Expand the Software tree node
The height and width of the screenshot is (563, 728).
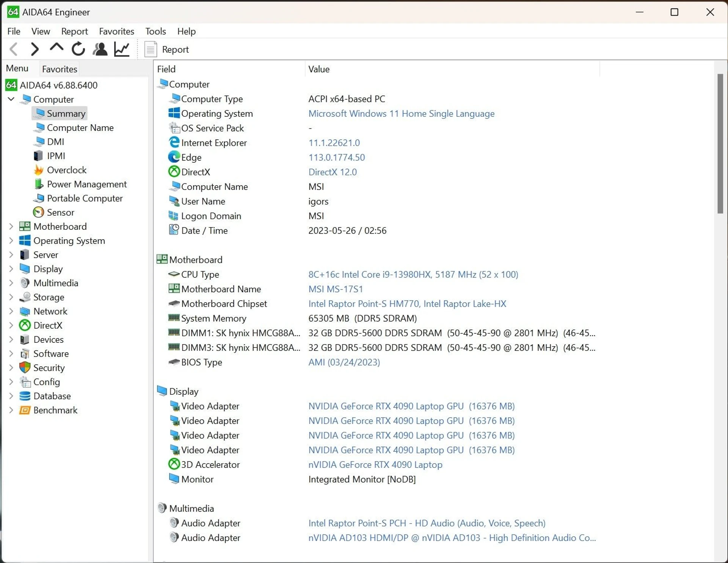pos(11,353)
